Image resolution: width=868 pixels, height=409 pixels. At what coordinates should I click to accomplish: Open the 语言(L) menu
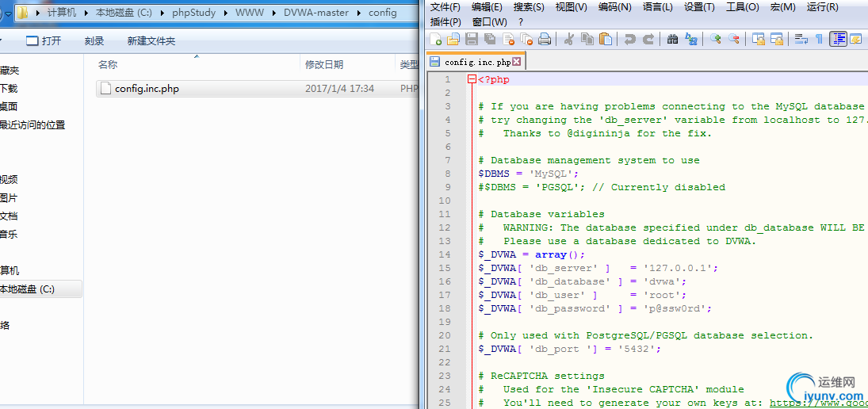pyautogui.click(x=657, y=7)
